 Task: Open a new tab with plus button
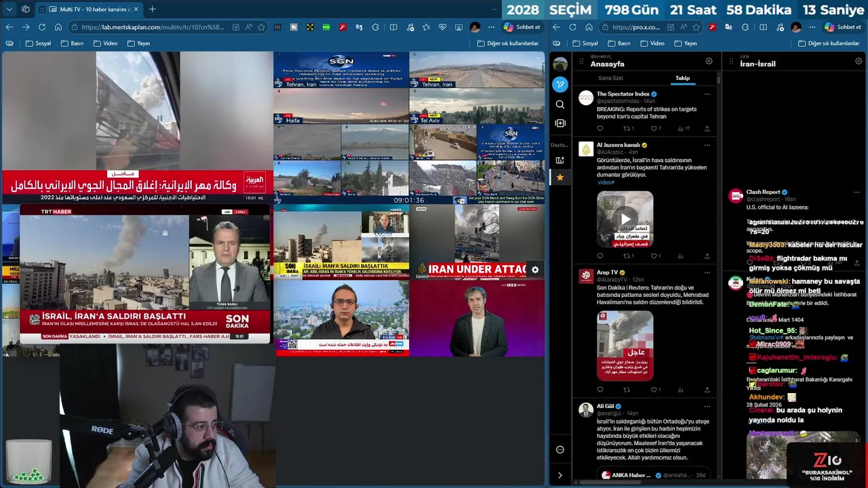coord(153,9)
